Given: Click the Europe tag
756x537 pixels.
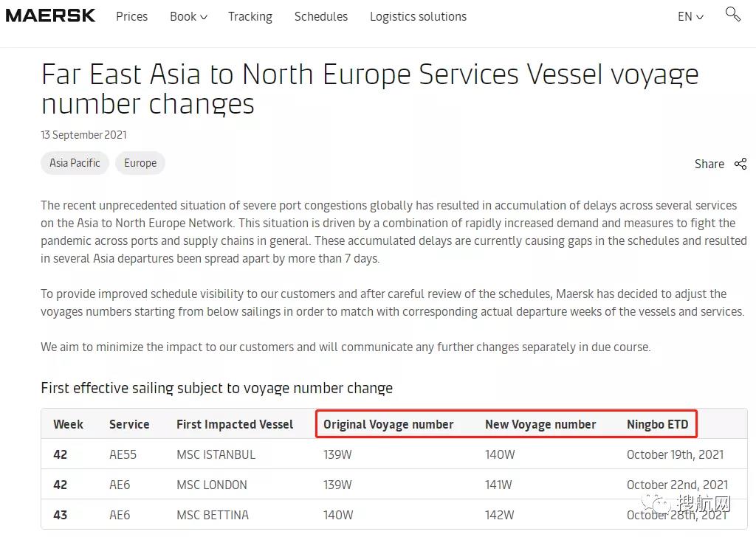Looking at the screenshot, I should tap(140, 163).
